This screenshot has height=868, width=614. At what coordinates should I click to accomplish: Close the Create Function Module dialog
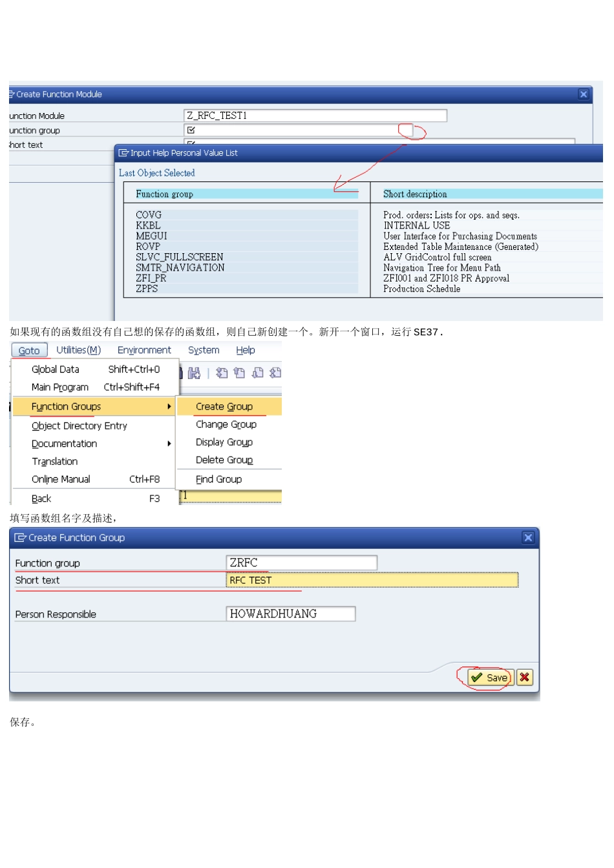coord(584,94)
